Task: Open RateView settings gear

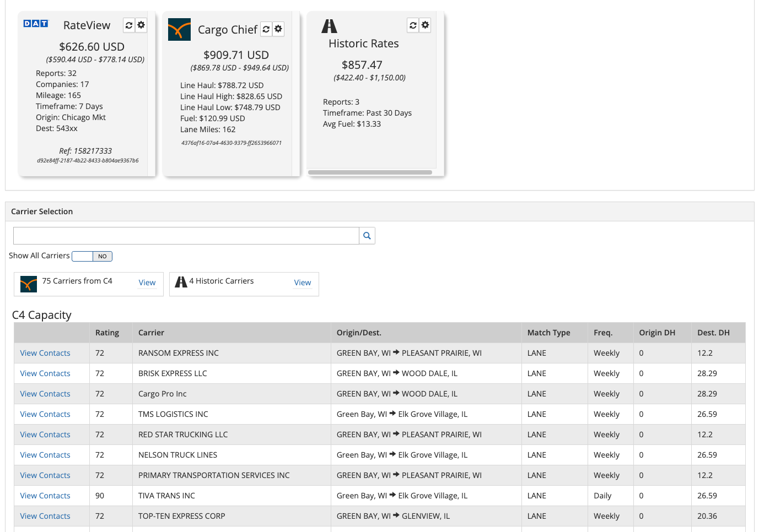Action: (141, 25)
